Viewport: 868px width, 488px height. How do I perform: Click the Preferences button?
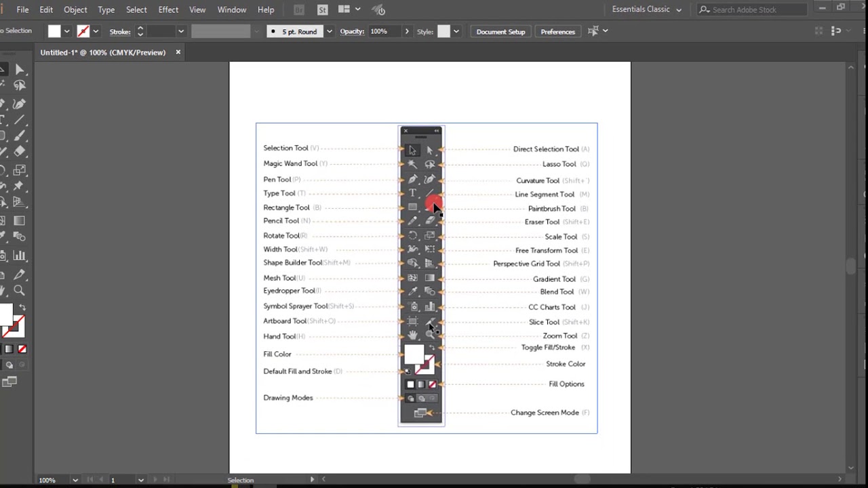tap(558, 31)
